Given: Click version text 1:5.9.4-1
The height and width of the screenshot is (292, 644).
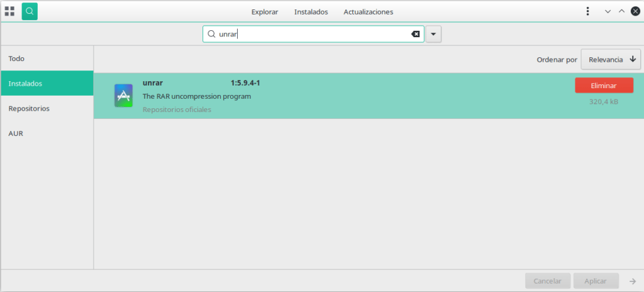Looking at the screenshot, I should click(245, 83).
